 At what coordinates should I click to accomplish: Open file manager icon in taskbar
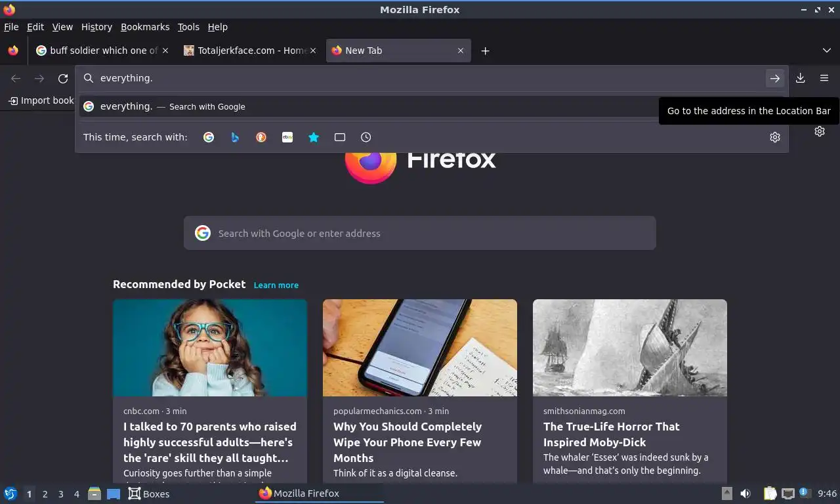[94, 493]
